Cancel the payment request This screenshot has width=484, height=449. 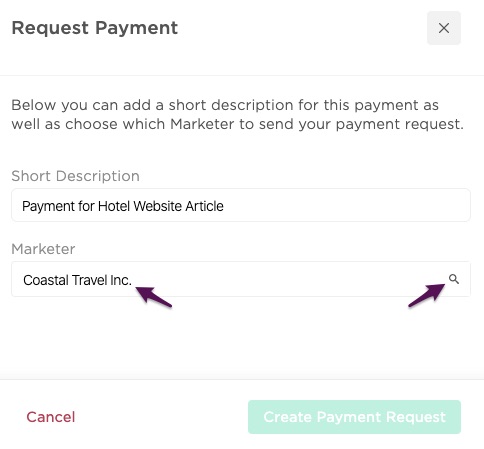point(51,417)
